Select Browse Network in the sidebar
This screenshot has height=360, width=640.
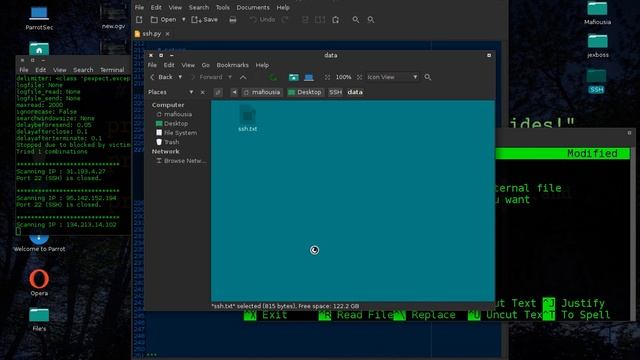(181, 161)
